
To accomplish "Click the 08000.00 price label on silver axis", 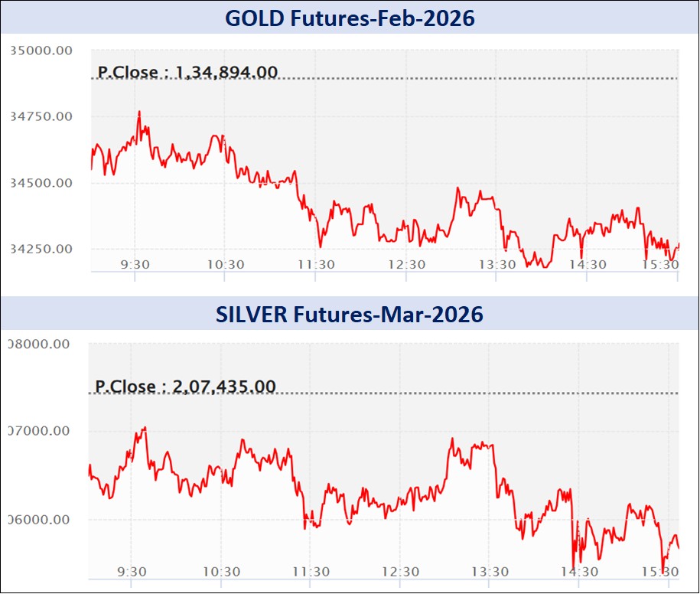I will (x=38, y=344).
